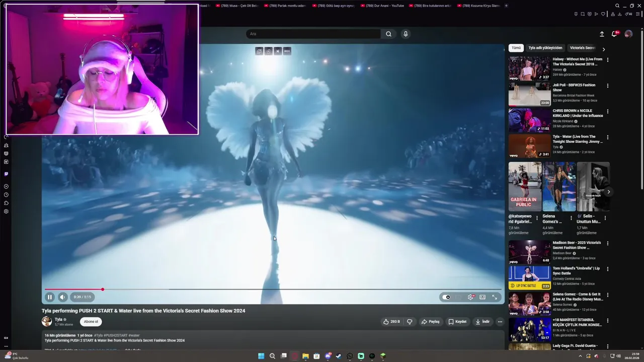Open the Windows Start menu
Image resolution: width=644 pixels, height=362 pixels.
[261, 356]
